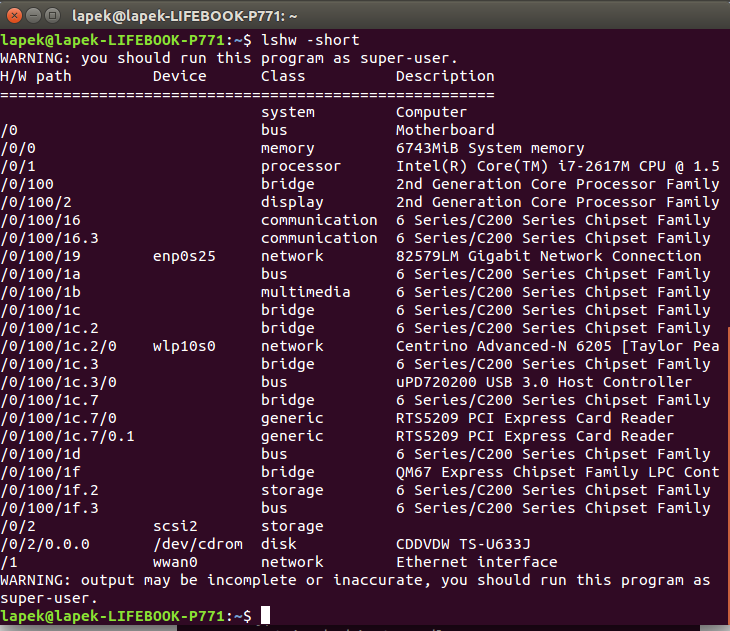The width and height of the screenshot is (730, 631).
Task: Click the Intel(R) Core(TM) i7-2617M description
Action: (x=558, y=166)
